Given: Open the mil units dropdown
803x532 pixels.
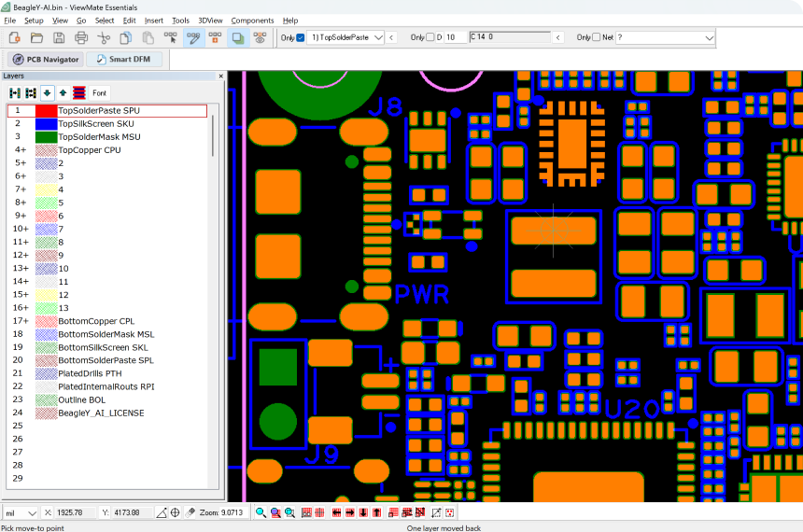Looking at the screenshot, I should 21,512.
